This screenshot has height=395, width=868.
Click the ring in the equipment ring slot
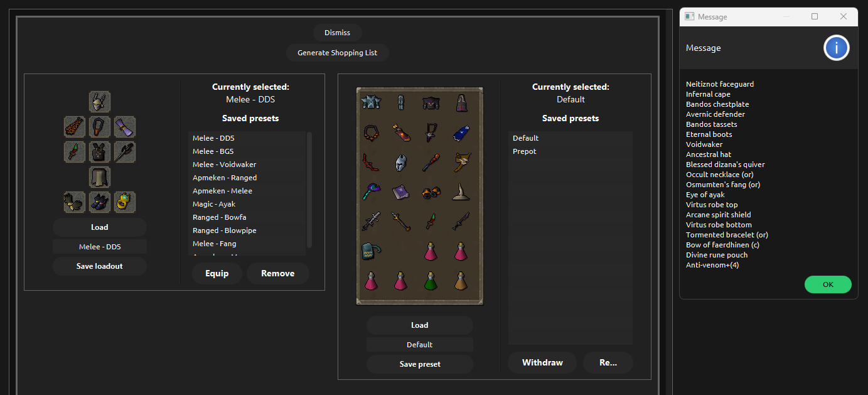pyautogui.click(x=125, y=202)
